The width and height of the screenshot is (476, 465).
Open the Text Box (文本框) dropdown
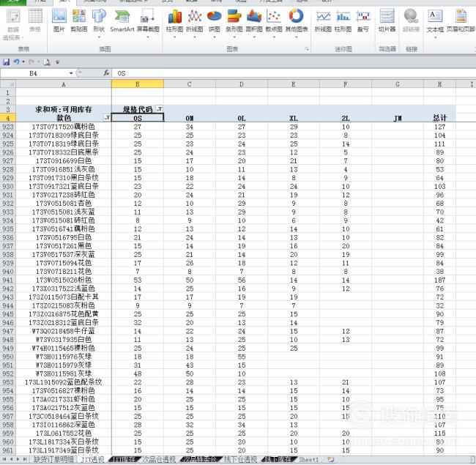coord(435,37)
